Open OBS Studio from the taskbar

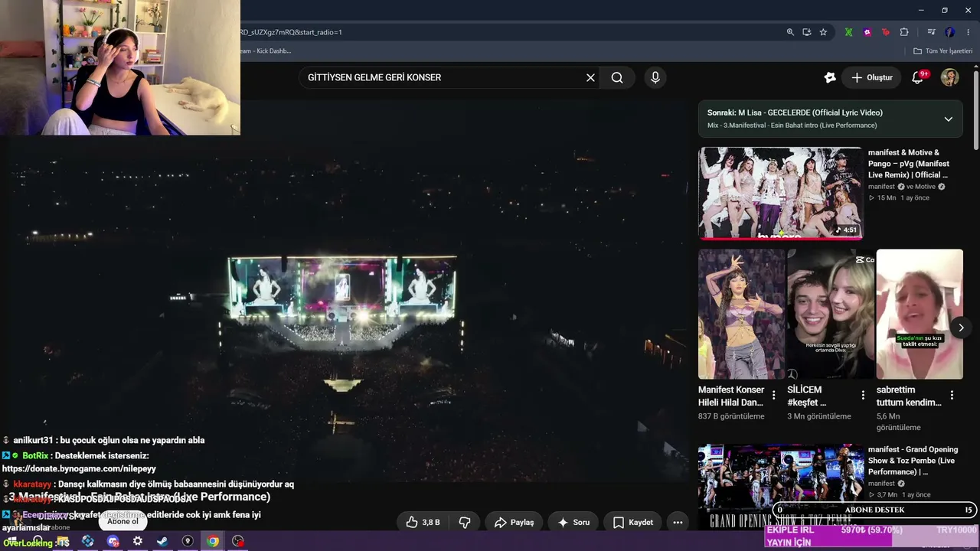coord(238,541)
